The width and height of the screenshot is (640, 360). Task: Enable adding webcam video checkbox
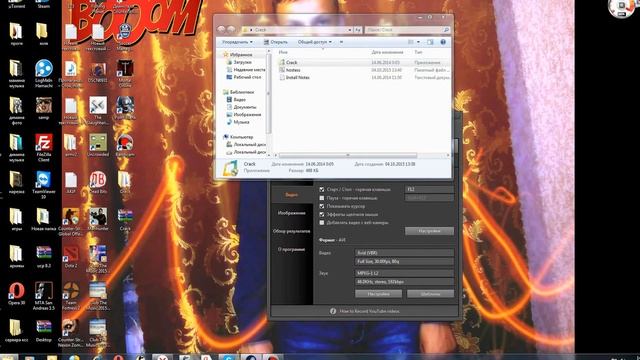[x=322, y=222]
